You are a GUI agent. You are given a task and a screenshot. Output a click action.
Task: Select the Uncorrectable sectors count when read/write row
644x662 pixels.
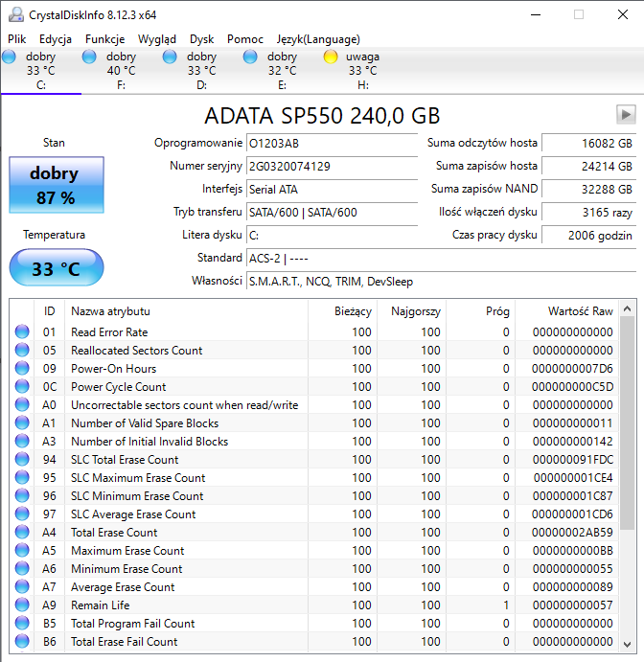point(313,405)
